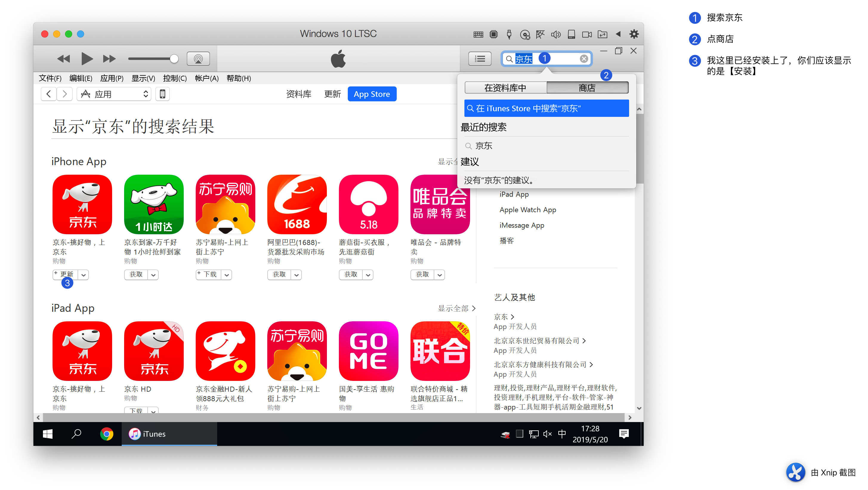Viewport: 868px width, 490px height.
Task: Open the AirPlay output button
Action: point(198,59)
